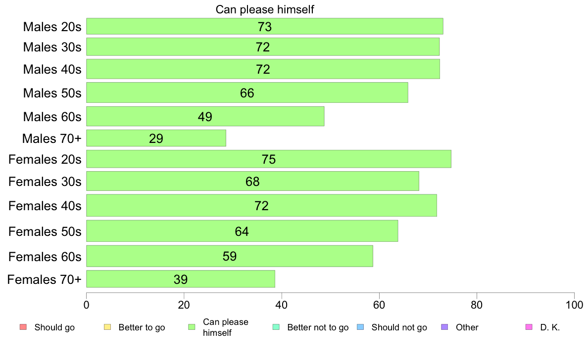
Task: Select the pink D. K. legend swatch
Action: point(529,327)
